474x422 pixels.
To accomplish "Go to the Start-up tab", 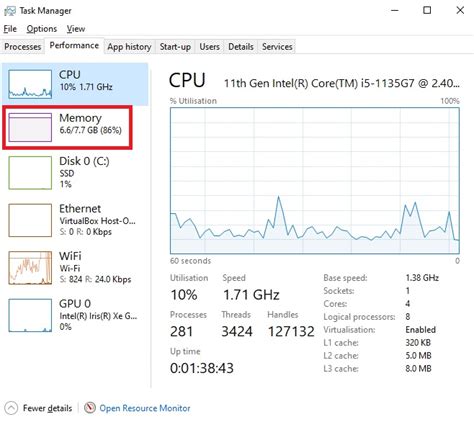I will pos(175,47).
